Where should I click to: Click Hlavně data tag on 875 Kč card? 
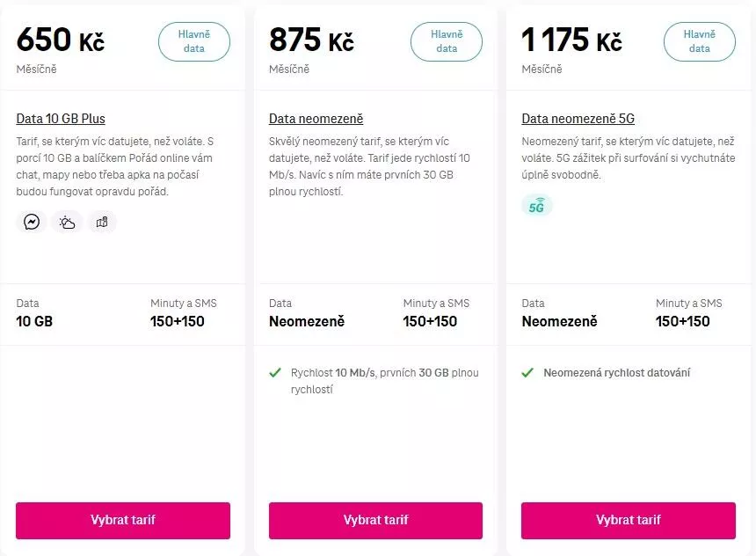(447, 41)
